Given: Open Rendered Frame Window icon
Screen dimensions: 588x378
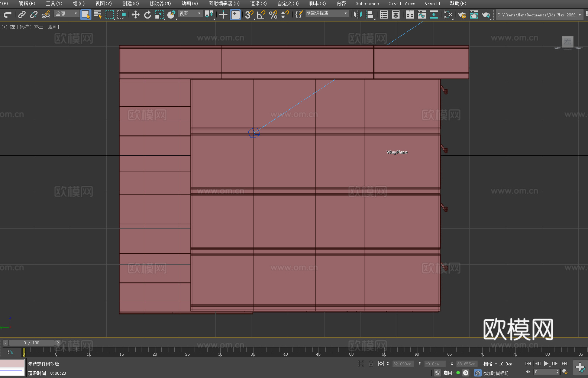Looking at the screenshot, I should pos(474,14).
